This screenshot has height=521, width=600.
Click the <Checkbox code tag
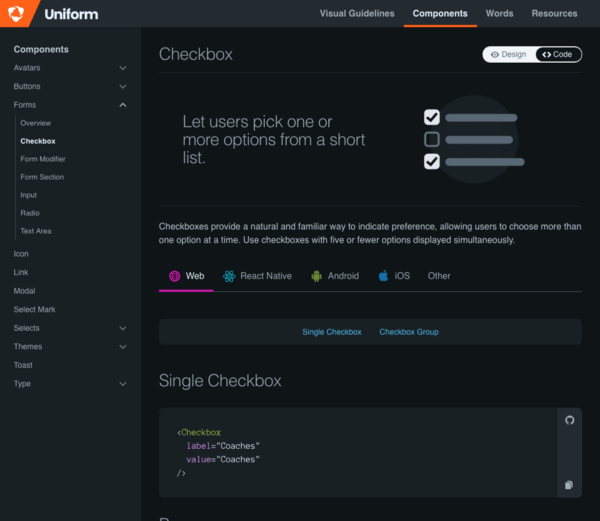coord(199,432)
